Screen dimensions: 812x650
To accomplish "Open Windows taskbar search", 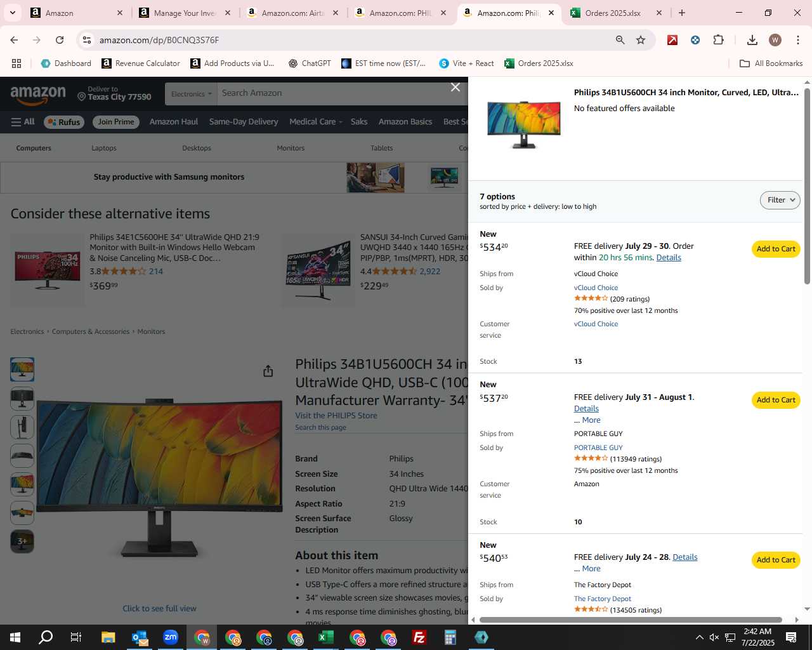I will tap(46, 637).
